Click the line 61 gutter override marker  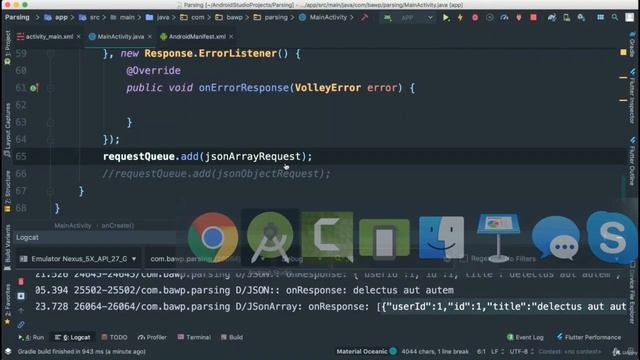tap(34, 88)
